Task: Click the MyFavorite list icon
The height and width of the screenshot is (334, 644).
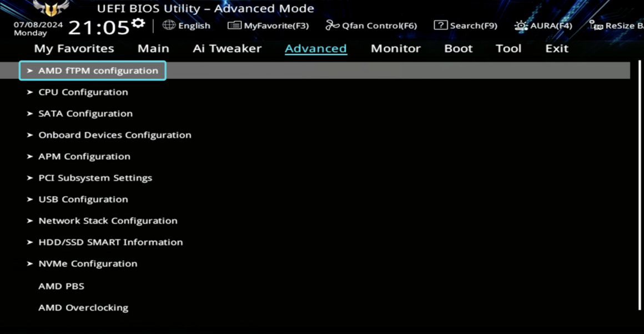Action: tap(234, 26)
